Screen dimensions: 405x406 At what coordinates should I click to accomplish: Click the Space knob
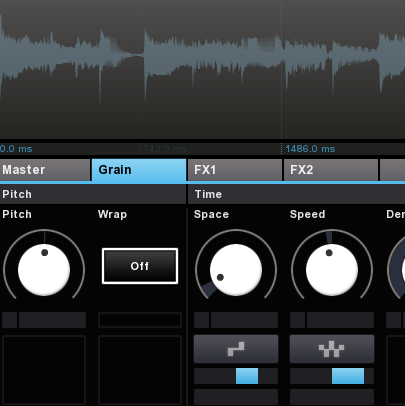[x=236, y=270]
